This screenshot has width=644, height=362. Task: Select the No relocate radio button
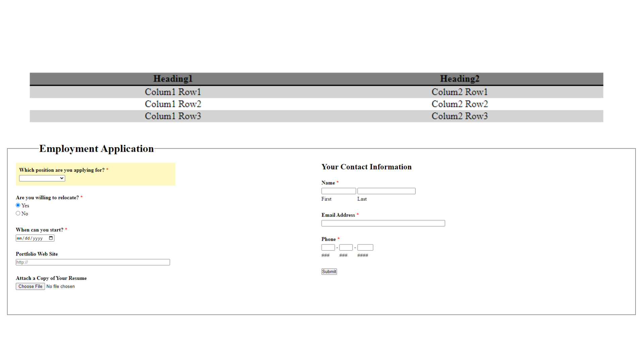[x=18, y=213]
